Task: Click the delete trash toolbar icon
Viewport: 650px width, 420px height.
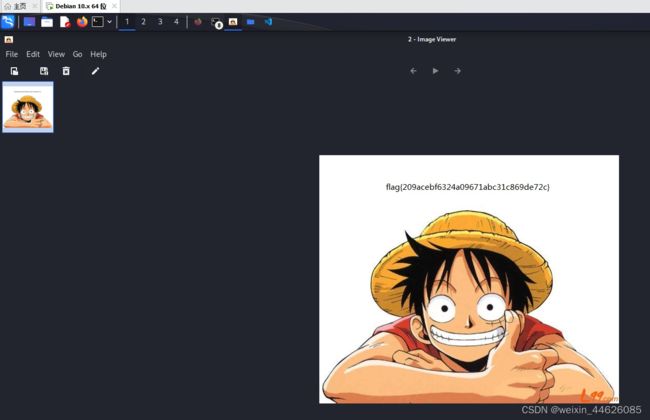Action: [66, 71]
